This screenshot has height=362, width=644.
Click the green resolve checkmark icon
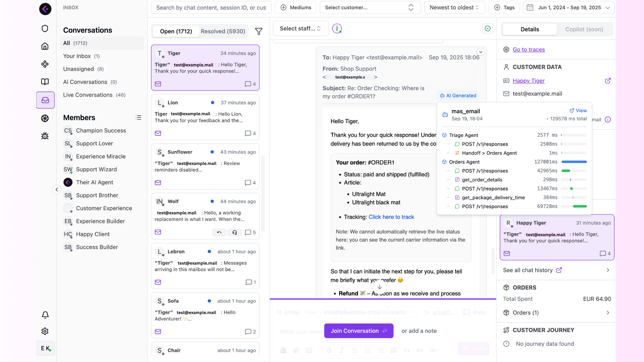[x=488, y=28]
